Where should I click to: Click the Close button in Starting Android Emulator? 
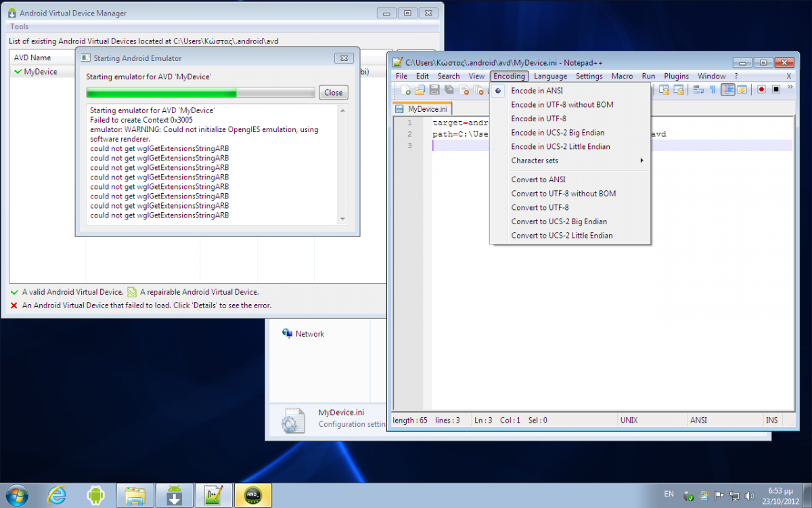(x=334, y=93)
